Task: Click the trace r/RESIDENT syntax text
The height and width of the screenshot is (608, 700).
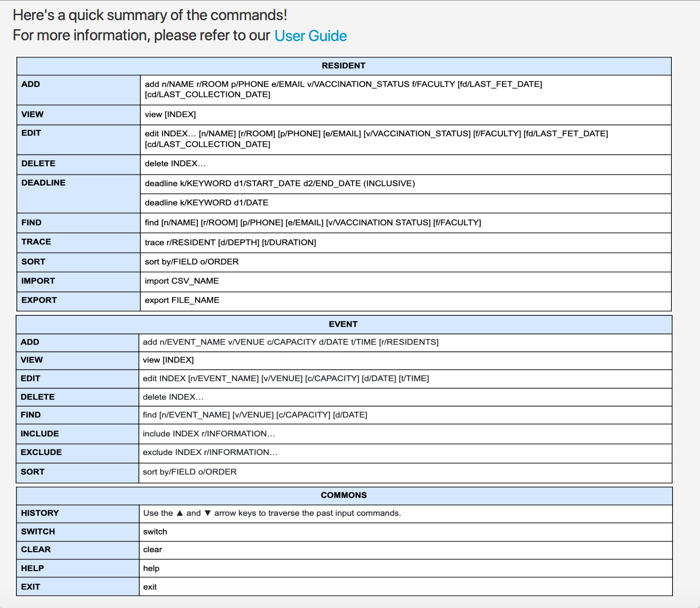Action: click(230, 242)
